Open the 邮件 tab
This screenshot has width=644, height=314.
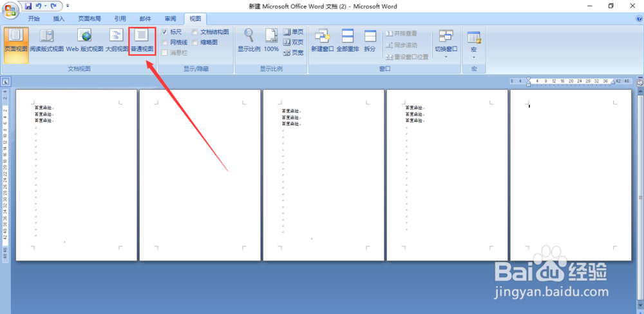pos(146,19)
